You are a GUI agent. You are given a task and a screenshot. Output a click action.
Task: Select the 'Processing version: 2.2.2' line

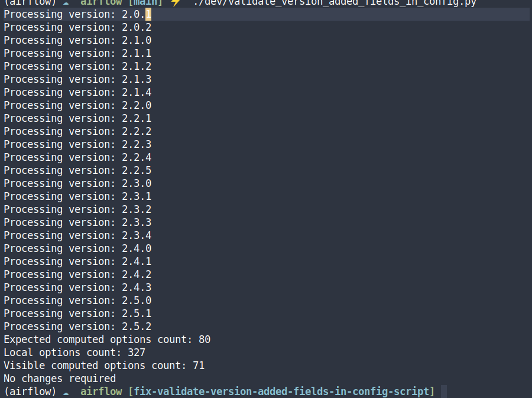click(77, 131)
